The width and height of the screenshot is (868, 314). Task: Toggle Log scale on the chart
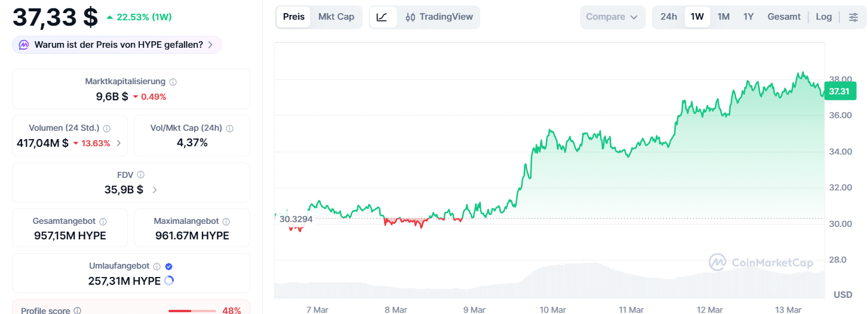(x=824, y=17)
